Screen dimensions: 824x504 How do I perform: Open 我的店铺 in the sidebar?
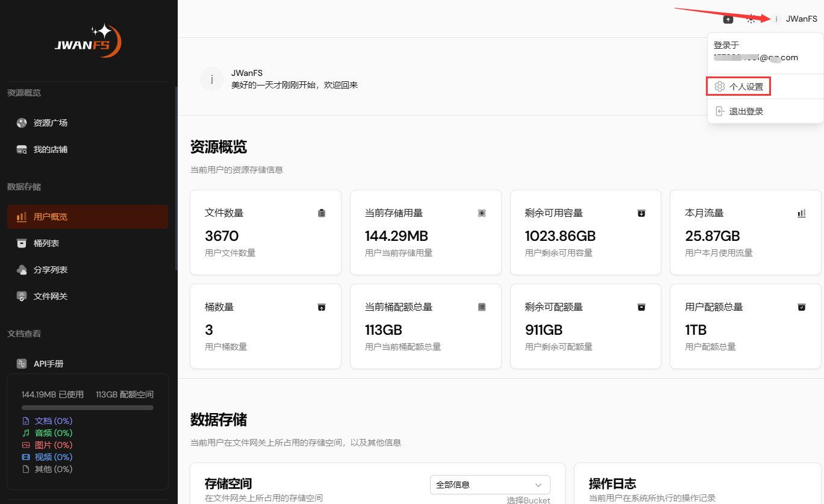[88, 149]
